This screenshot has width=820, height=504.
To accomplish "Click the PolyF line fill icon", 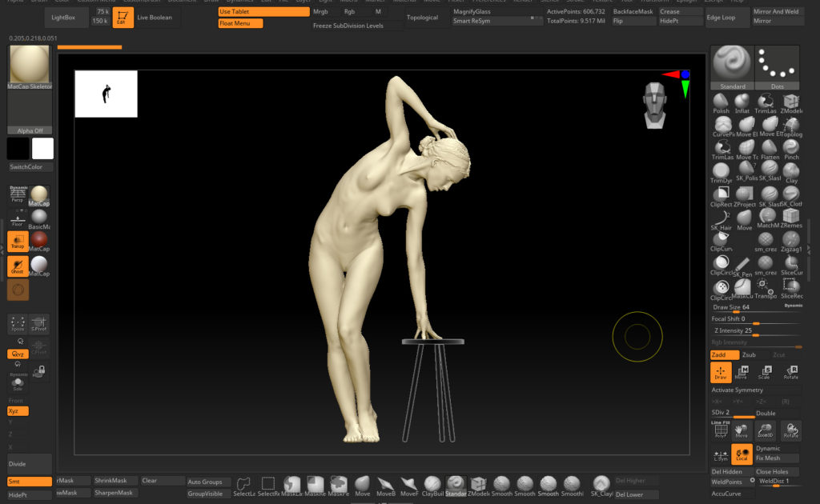I will coord(720,431).
